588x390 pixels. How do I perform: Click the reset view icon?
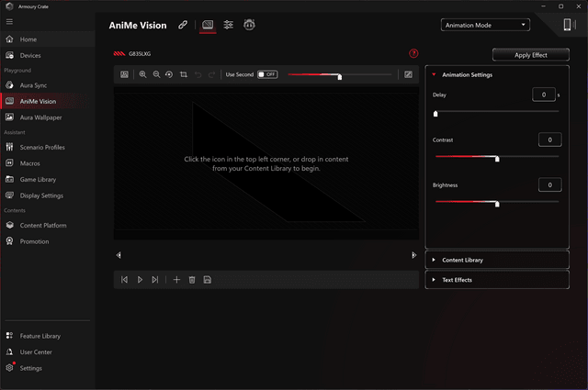tap(169, 74)
